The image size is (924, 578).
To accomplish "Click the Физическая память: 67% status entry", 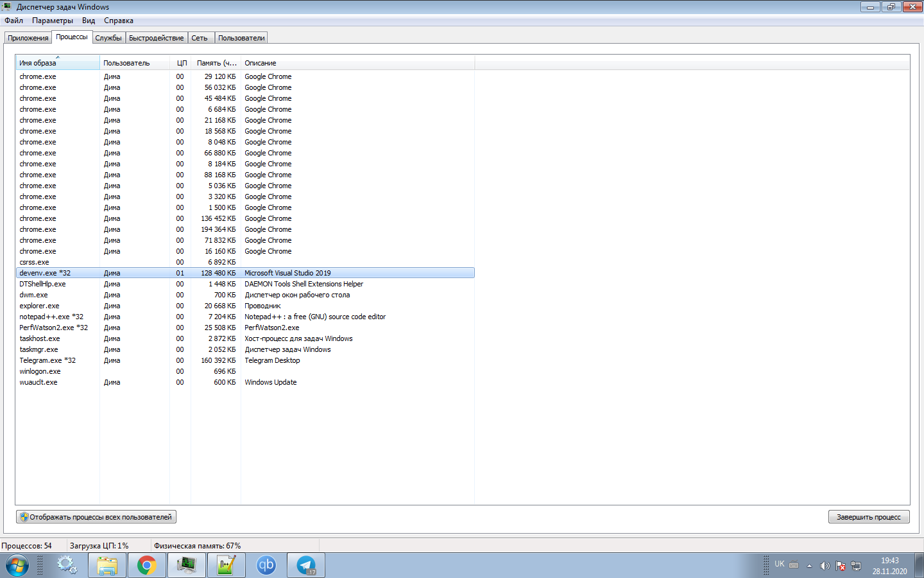I will [x=197, y=546].
